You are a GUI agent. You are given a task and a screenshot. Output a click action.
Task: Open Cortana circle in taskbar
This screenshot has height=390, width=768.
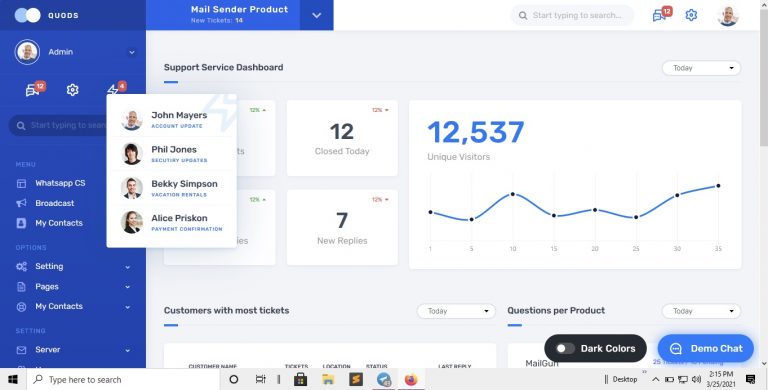[x=234, y=379]
